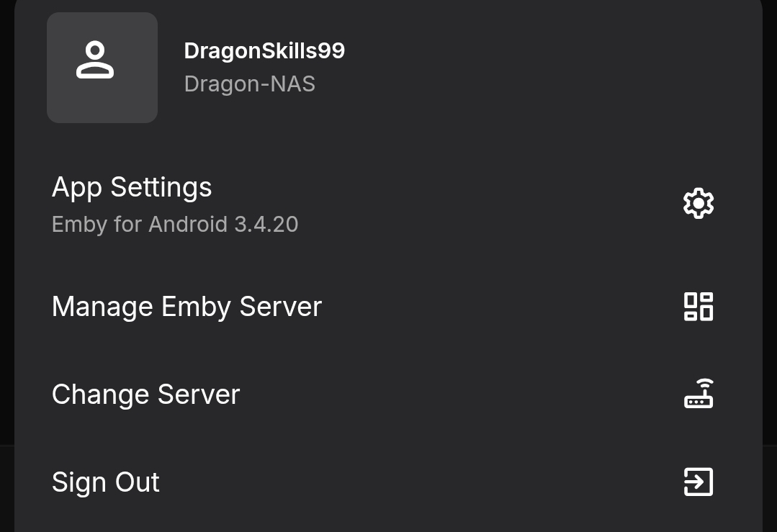Click the router icon beside Change Server
The width and height of the screenshot is (777, 532).
(x=698, y=394)
